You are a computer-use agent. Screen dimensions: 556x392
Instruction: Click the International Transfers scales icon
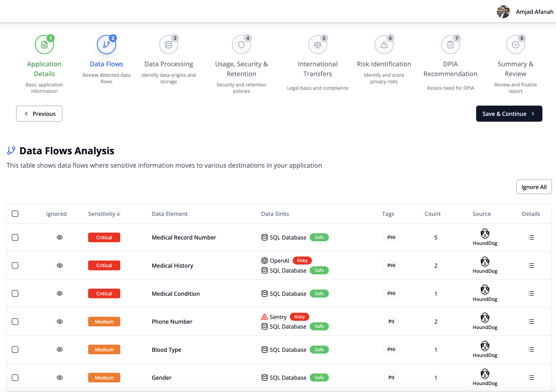tap(317, 45)
